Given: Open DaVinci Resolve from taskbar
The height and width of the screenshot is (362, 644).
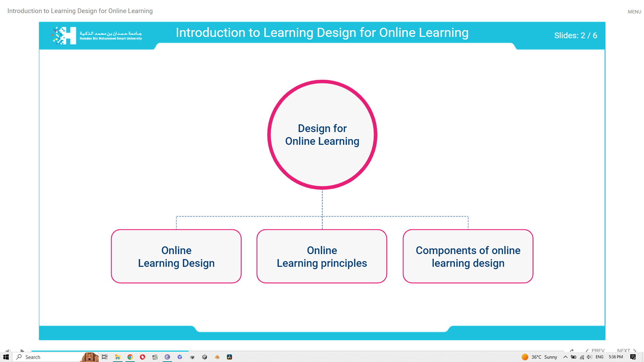Looking at the screenshot, I should coord(229,357).
